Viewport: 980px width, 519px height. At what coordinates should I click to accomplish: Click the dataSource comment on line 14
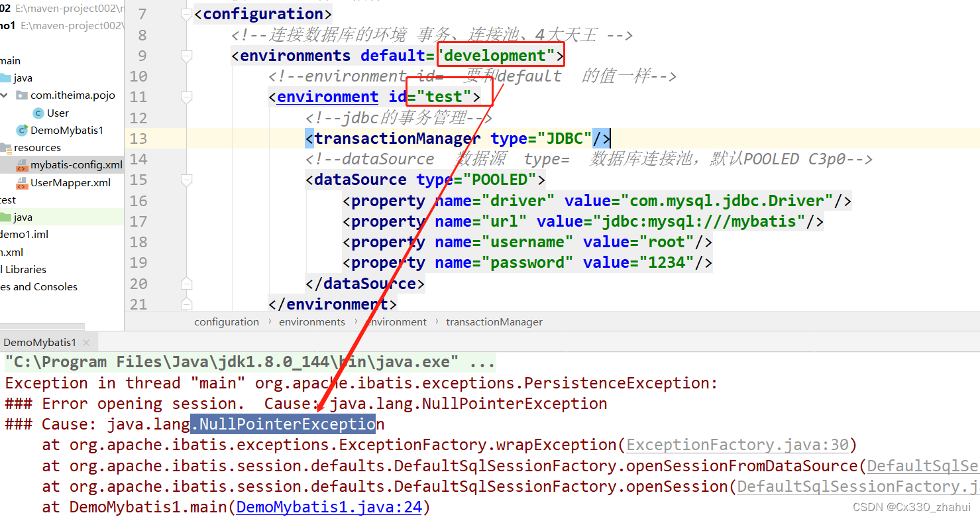589,159
